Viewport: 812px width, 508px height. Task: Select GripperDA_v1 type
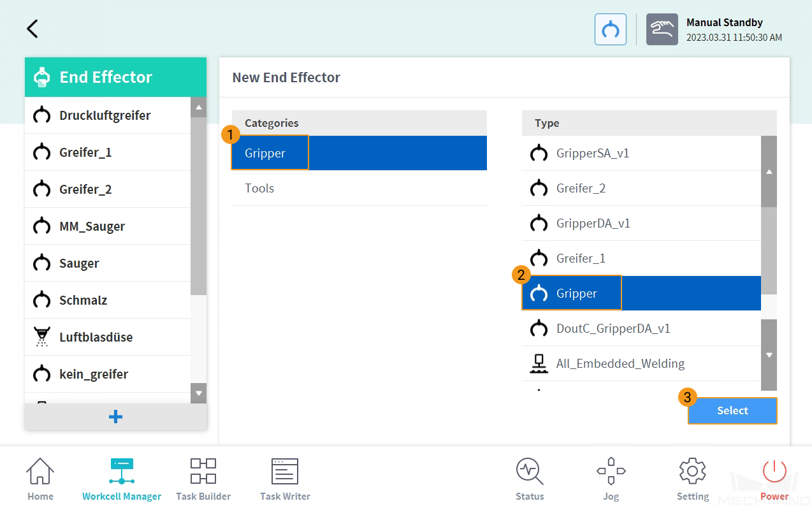coord(641,223)
